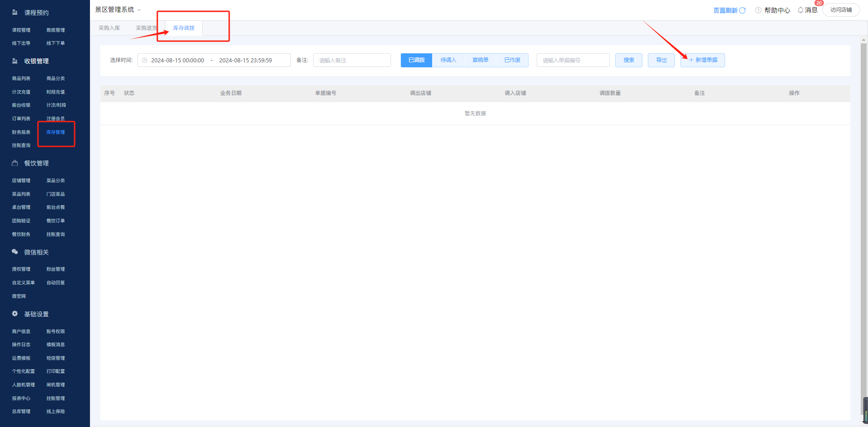Click the help center question mark icon
The width and height of the screenshot is (868, 427).
click(x=758, y=10)
